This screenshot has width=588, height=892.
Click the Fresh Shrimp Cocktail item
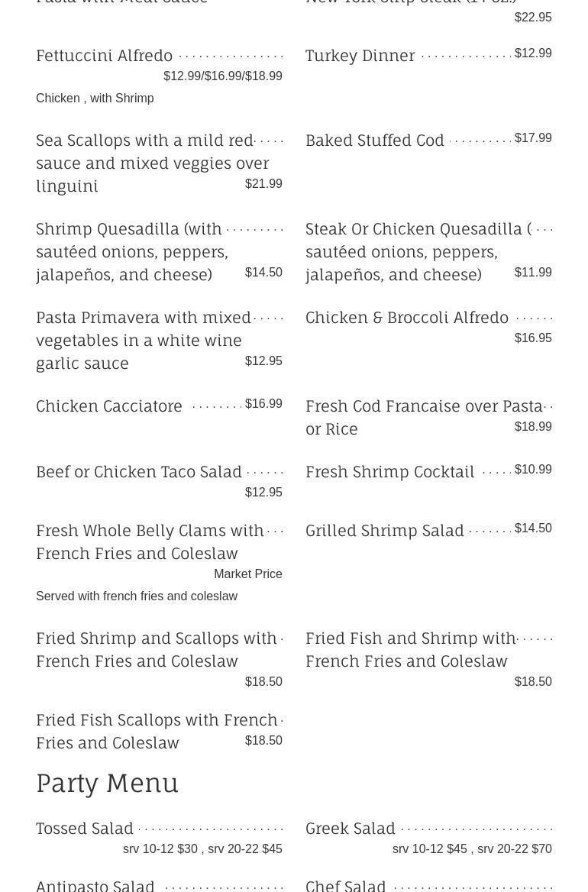click(x=390, y=472)
